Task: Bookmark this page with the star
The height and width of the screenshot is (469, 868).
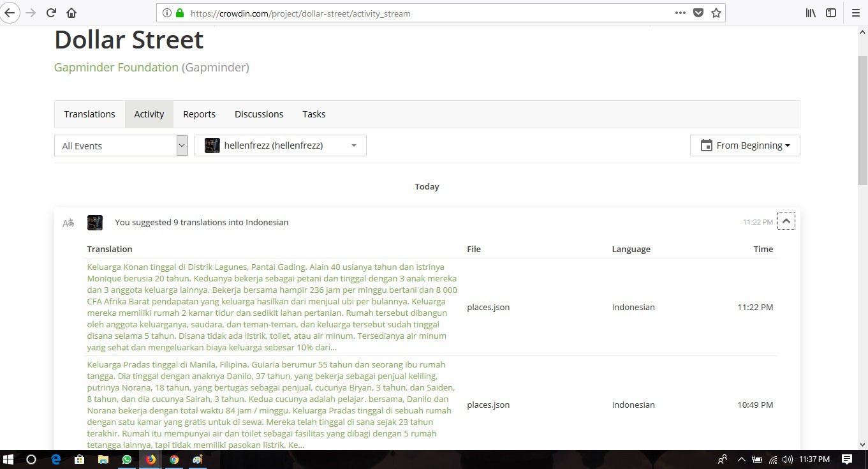Action: 716,13
